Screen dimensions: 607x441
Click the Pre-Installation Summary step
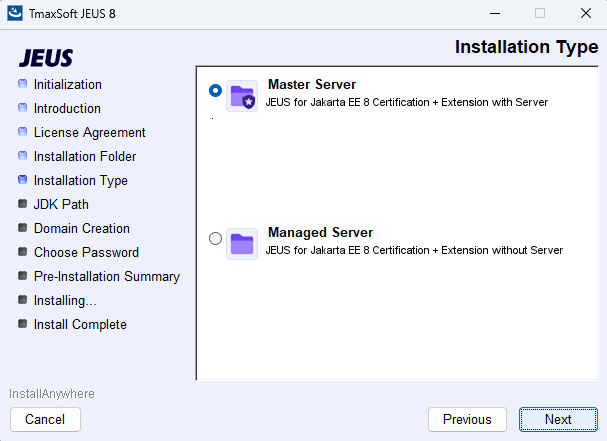point(106,277)
